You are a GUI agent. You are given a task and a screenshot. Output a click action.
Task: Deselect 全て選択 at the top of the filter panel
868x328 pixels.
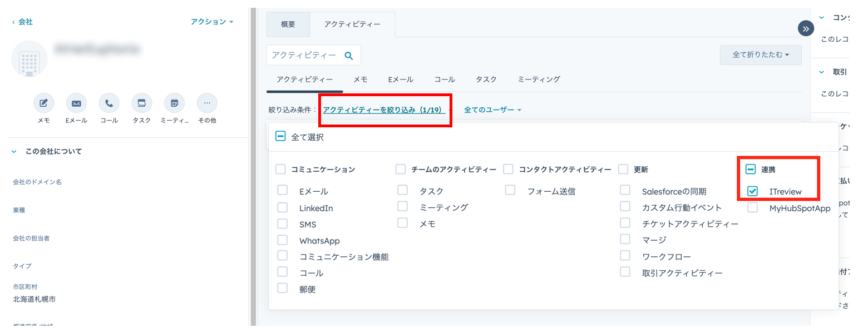(x=280, y=135)
